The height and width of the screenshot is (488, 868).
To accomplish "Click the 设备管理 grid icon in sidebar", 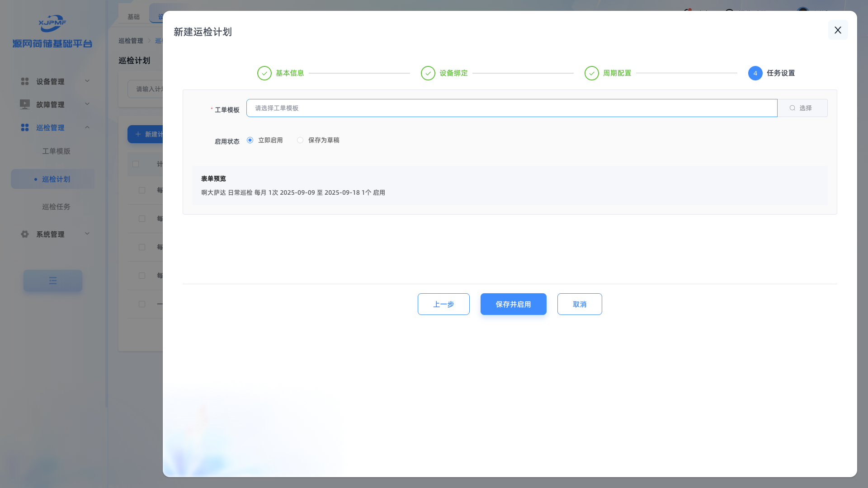I will [25, 81].
